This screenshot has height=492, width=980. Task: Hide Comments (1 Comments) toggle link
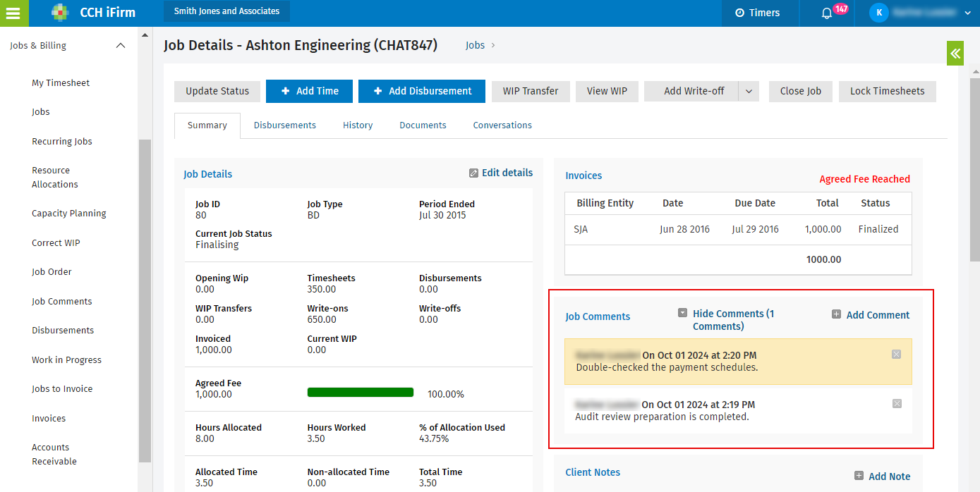[x=733, y=320]
